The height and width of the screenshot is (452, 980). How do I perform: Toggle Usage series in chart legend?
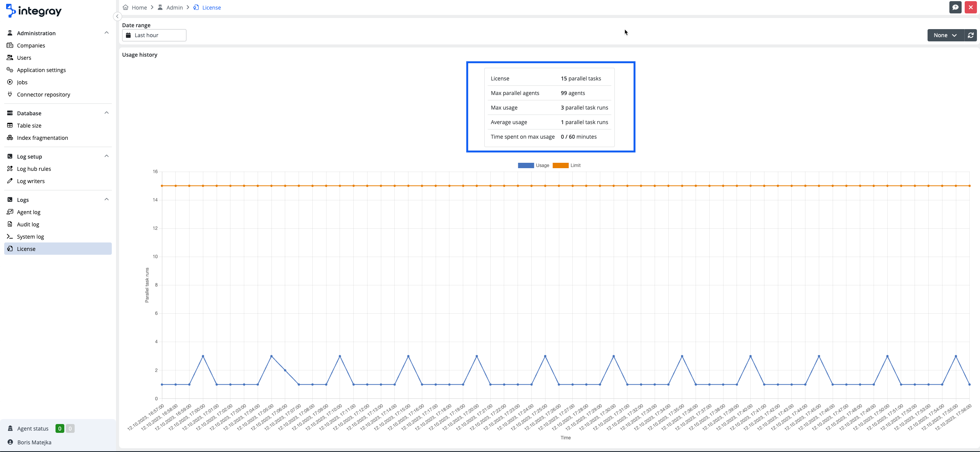[542, 165]
